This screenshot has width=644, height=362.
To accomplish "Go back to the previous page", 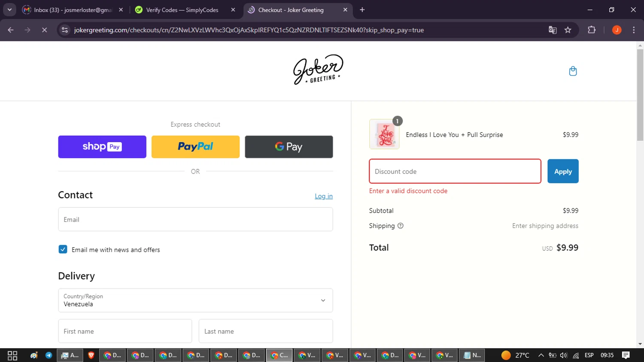I will click(11, 30).
